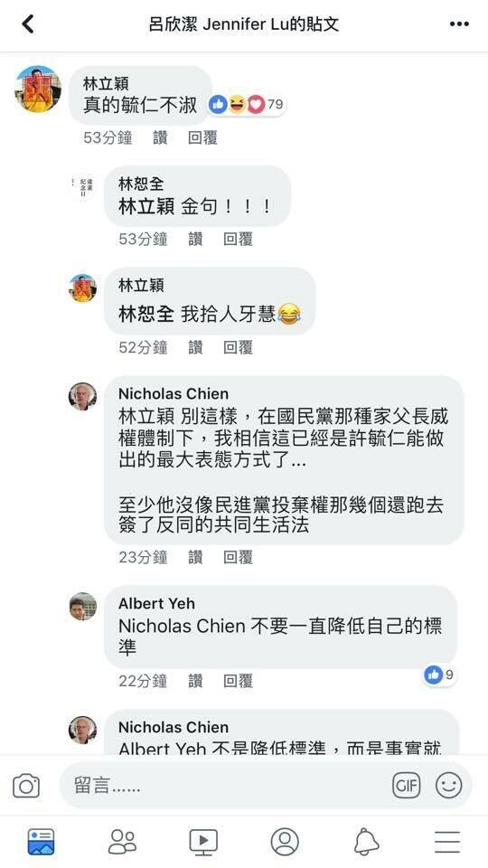The height and width of the screenshot is (868, 488).
Task: Open the Notifications bell tab
Action: 366,842
